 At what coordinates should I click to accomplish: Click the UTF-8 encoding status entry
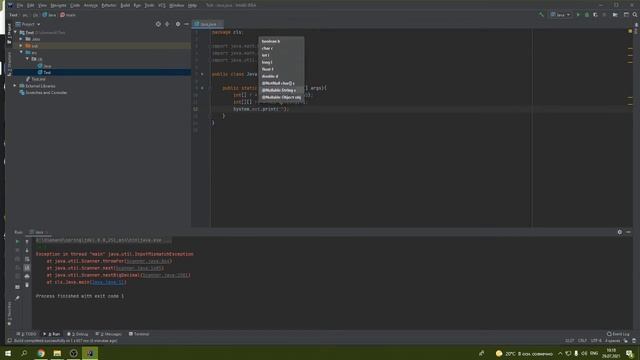coord(596,340)
